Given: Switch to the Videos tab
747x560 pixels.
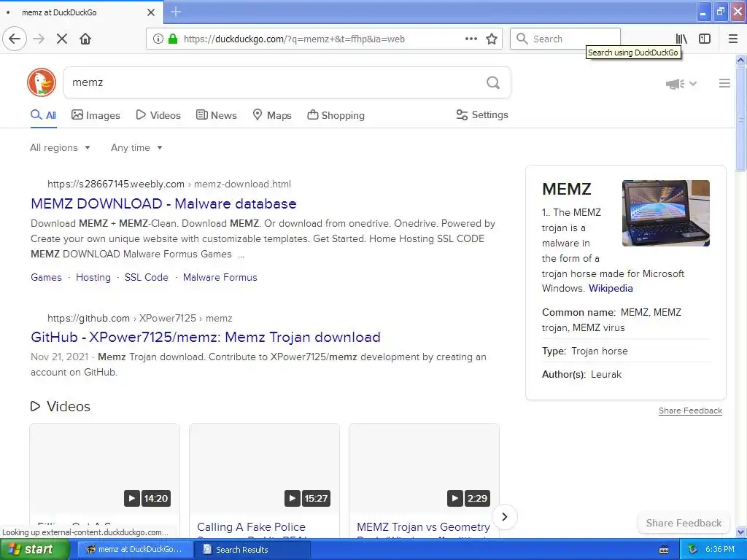Looking at the screenshot, I should (x=158, y=115).
